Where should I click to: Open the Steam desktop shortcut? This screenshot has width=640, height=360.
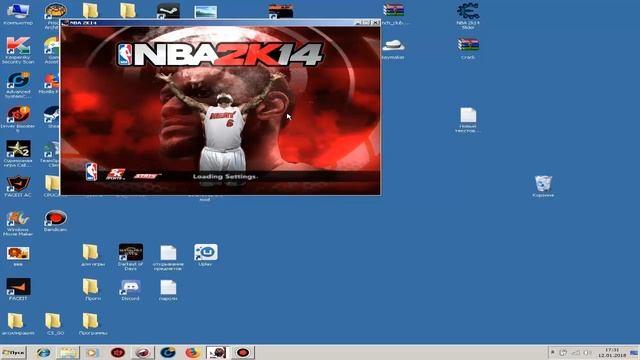[168, 11]
